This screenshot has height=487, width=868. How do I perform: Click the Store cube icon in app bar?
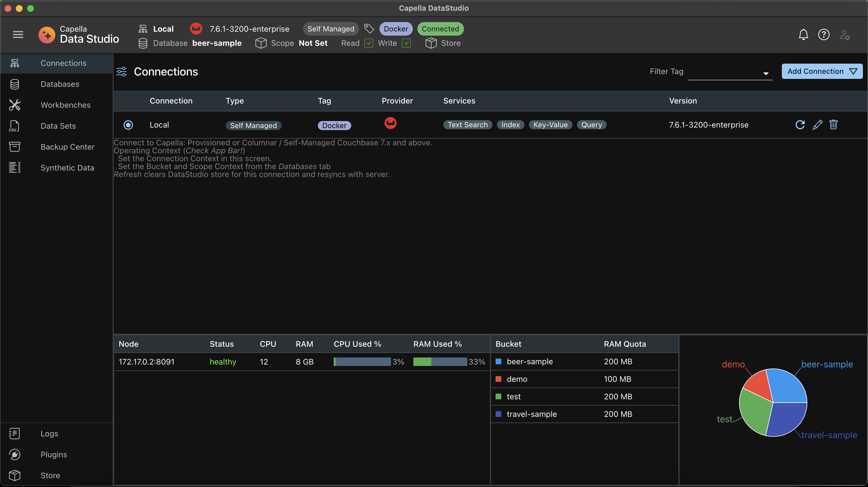coord(431,43)
